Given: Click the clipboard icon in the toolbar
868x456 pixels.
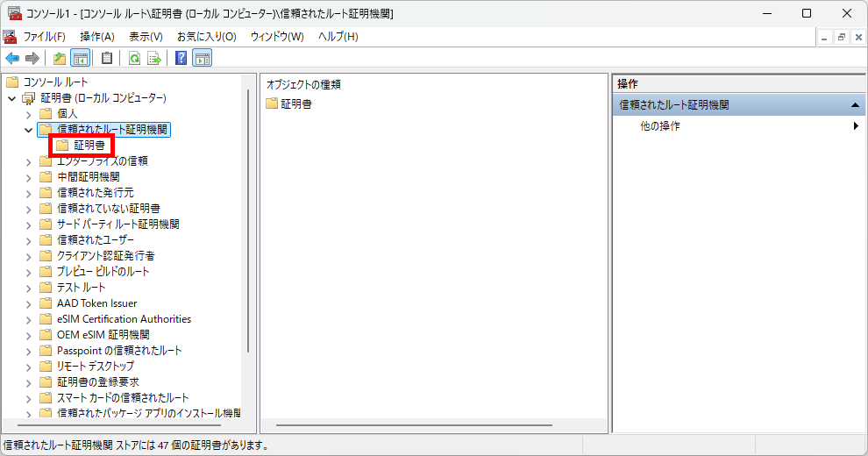Looking at the screenshot, I should click(107, 59).
